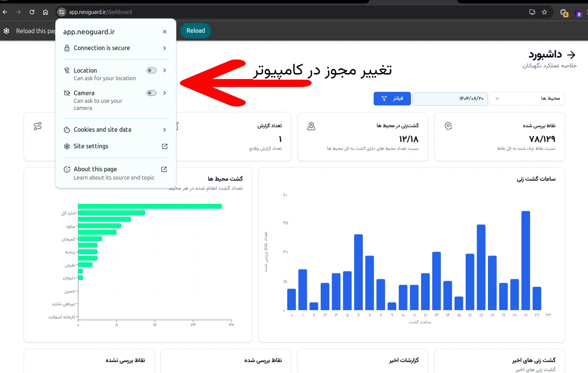Close the app.neoguard.ir site info popup

tap(165, 32)
